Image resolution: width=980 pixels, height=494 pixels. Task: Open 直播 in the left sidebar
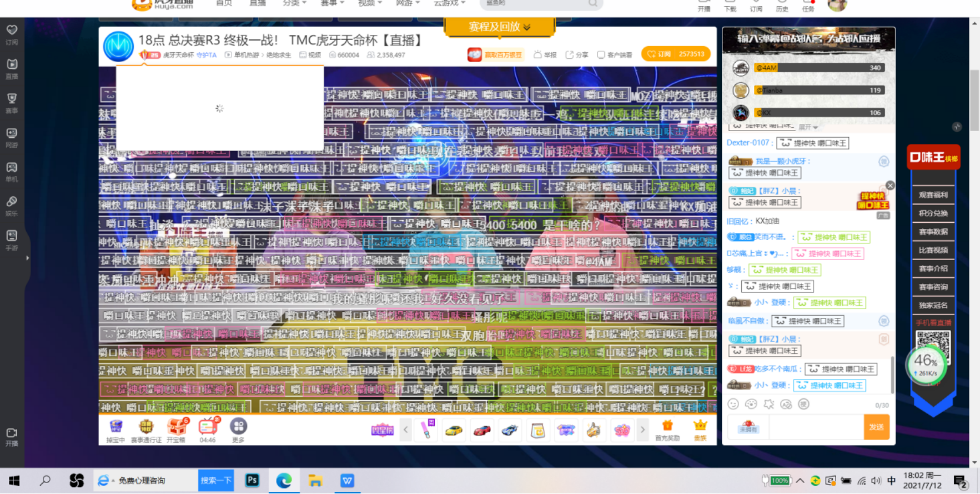click(x=12, y=68)
